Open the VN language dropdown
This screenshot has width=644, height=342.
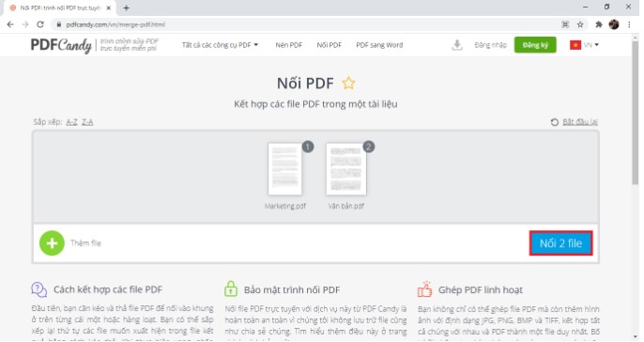click(x=591, y=45)
